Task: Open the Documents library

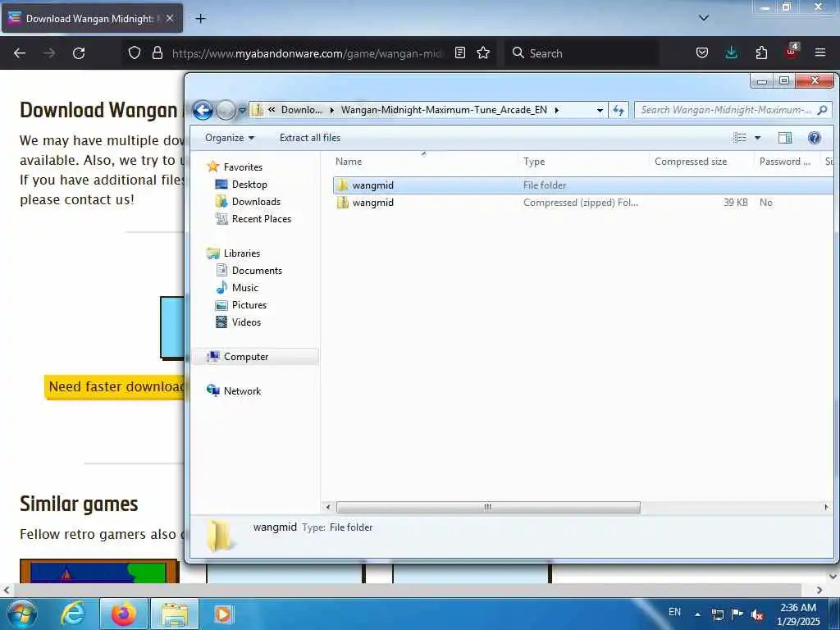Action: click(x=257, y=271)
